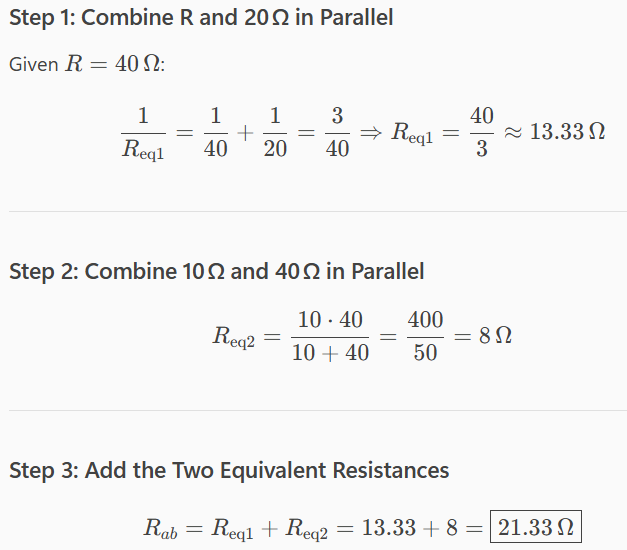Image resolution: width=627 pixels, height=550 pixels.
Task: Select the 1 over R_eq1 fraction
Action: pyautogui.click(x=144, y=133)
